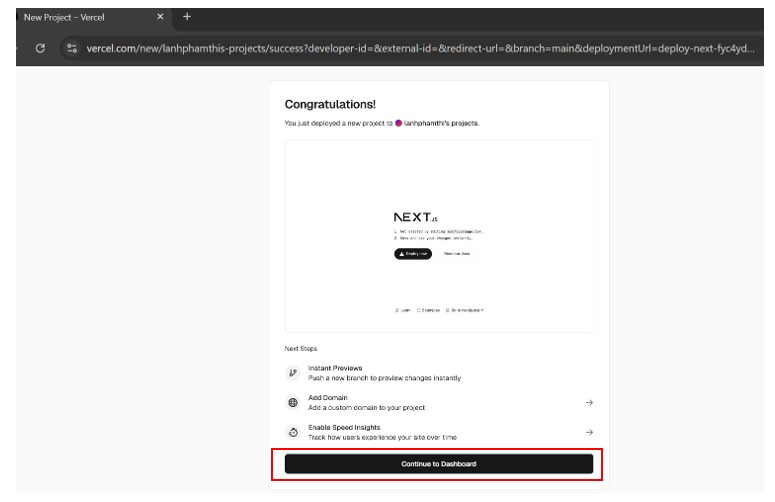The image size is (775, 502).
Task: Open Enable Speed Insights next step
Action: (x=439, y=432)
